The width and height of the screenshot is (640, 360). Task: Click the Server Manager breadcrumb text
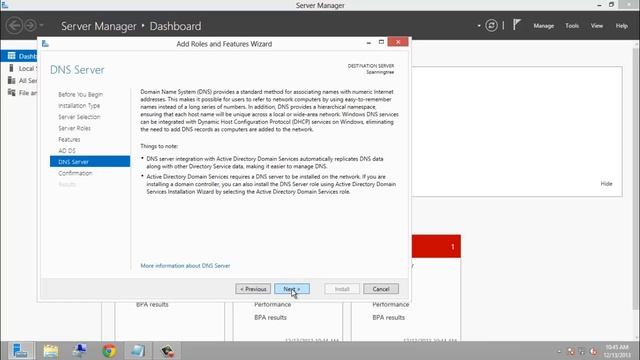99,26
